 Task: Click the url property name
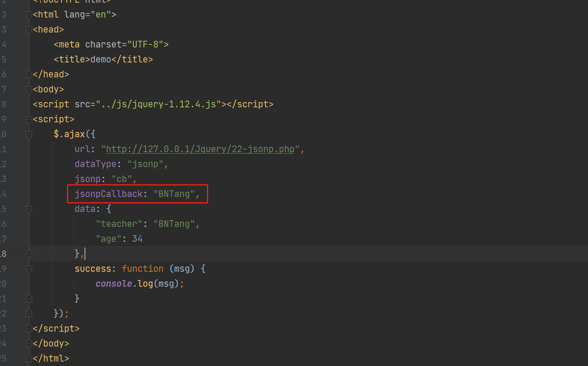click(x=82, y=149)
